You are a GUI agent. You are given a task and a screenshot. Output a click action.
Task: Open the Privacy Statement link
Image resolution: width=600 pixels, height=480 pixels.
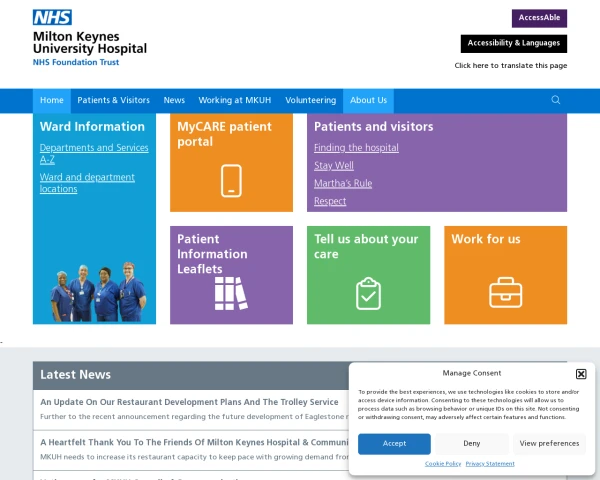click(490, 464)
